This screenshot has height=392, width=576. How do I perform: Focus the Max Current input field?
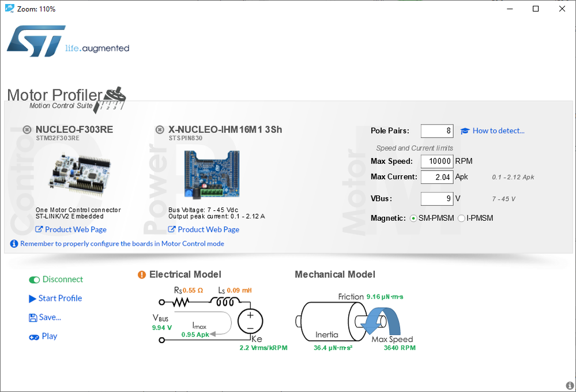437,177
